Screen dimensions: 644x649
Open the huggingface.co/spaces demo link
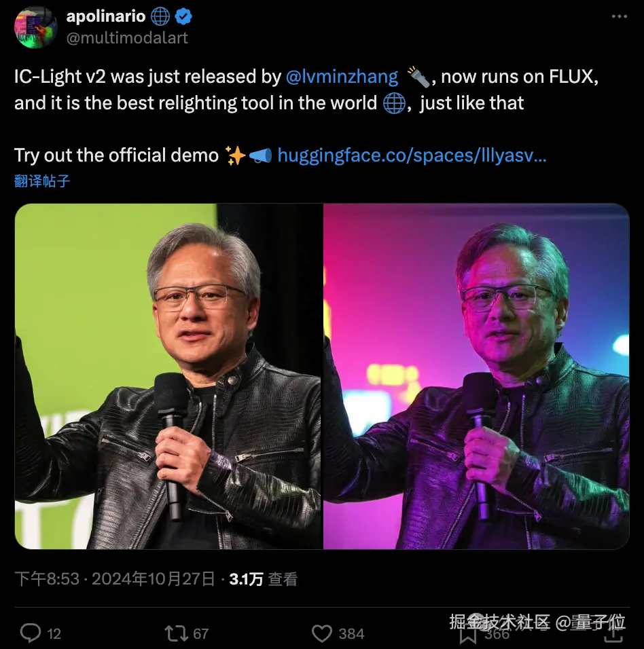(412, 155)
